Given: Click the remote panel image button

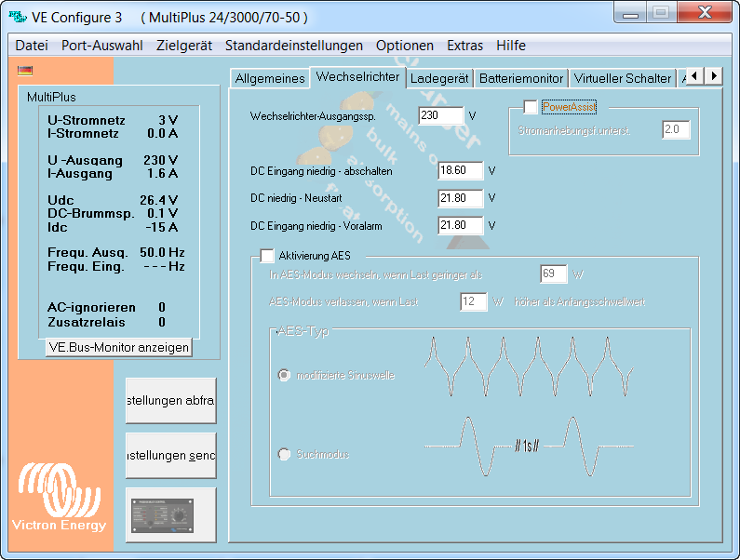Looking at the screenshot, I should point(170,513).
